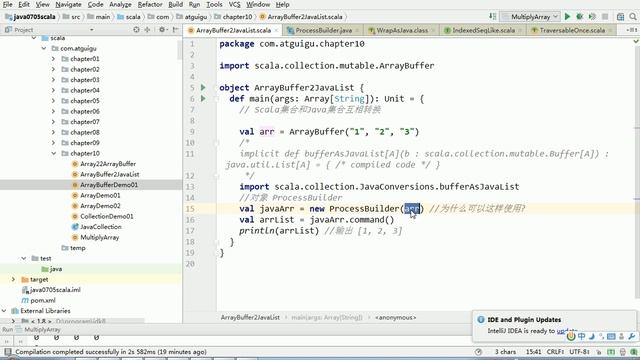
Task: Click the vertical scrollbar of the editor
Action: (637, 171)
